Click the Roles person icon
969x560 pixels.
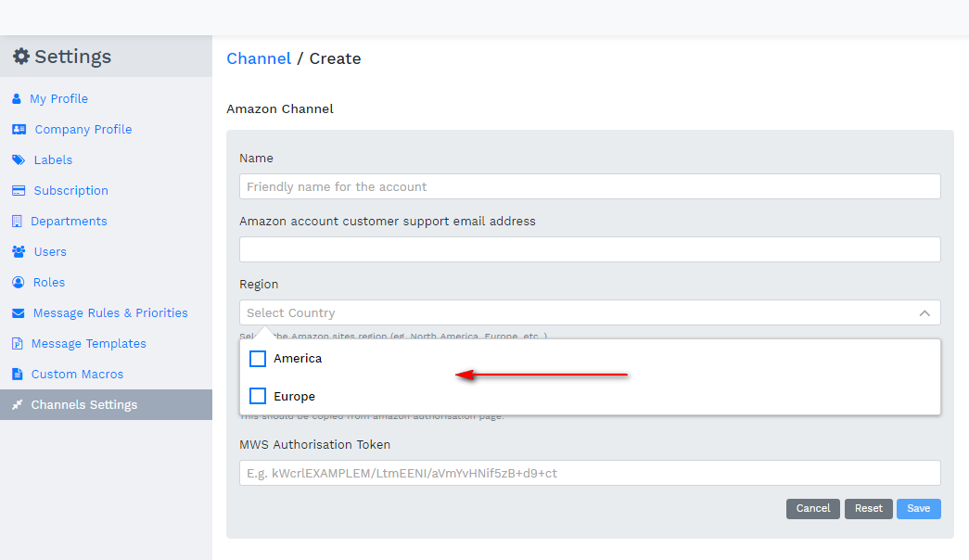click(18, 282)
